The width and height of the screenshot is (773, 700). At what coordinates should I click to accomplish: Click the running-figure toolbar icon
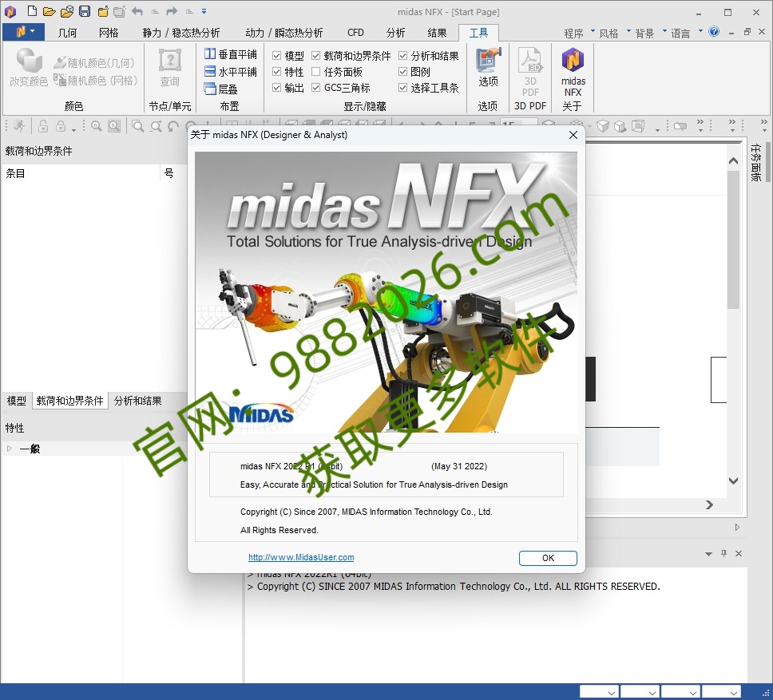tap(19, 126)
